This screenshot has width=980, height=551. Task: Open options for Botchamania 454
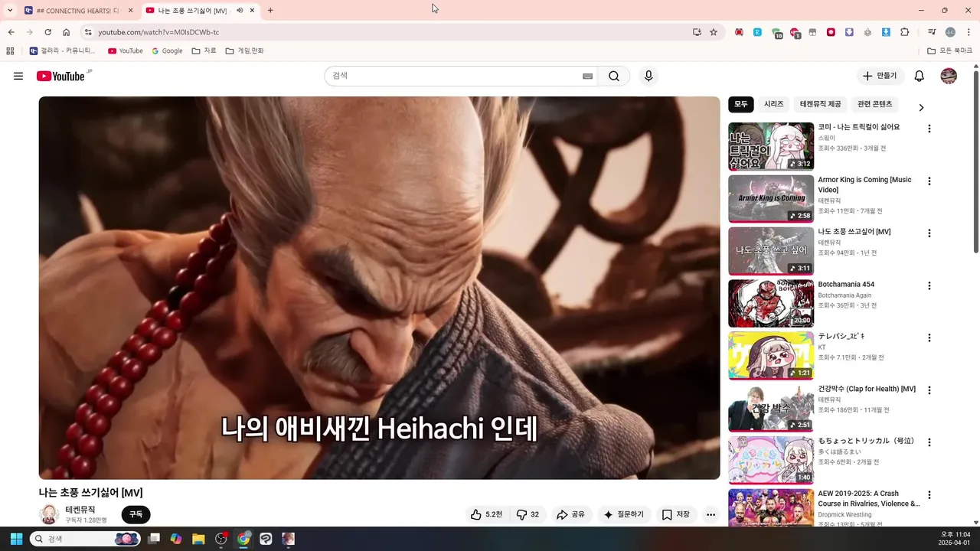[x=929, y=285]
